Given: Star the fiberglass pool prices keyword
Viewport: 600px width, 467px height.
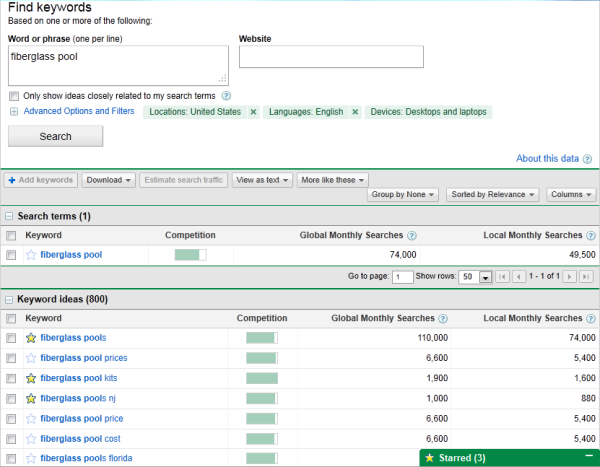Looking at the screenshot, I should 31,358.
